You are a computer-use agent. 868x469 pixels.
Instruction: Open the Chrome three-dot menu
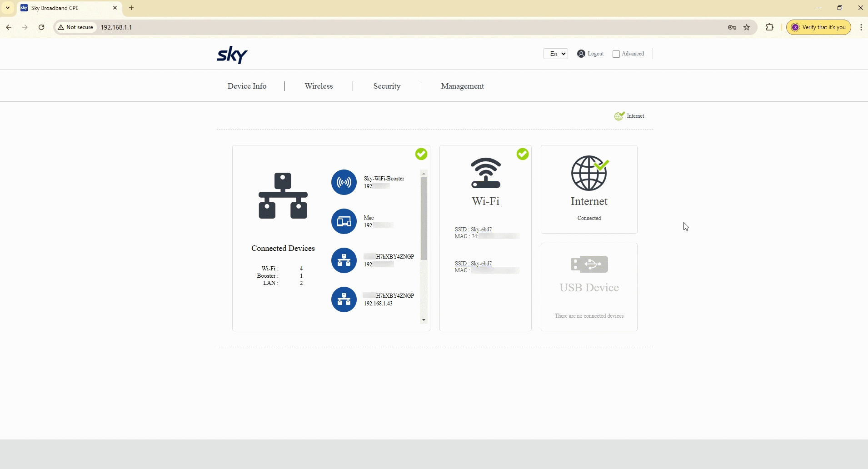click(x=862, y=27)
